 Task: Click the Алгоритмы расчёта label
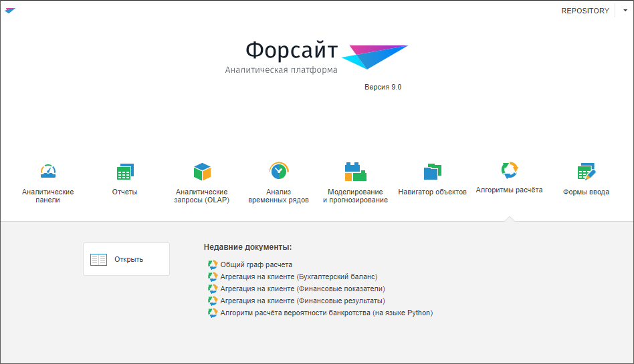pyautogui.click(x=509, y=190)
